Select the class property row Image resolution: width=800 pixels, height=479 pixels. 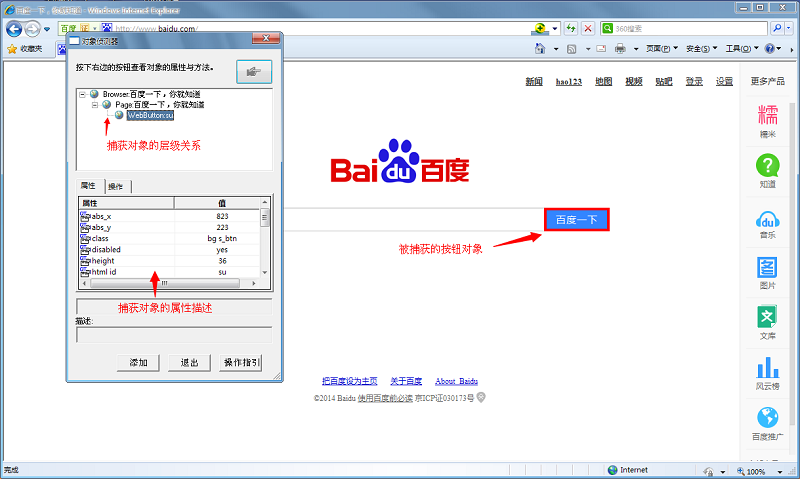pos(169,239)
